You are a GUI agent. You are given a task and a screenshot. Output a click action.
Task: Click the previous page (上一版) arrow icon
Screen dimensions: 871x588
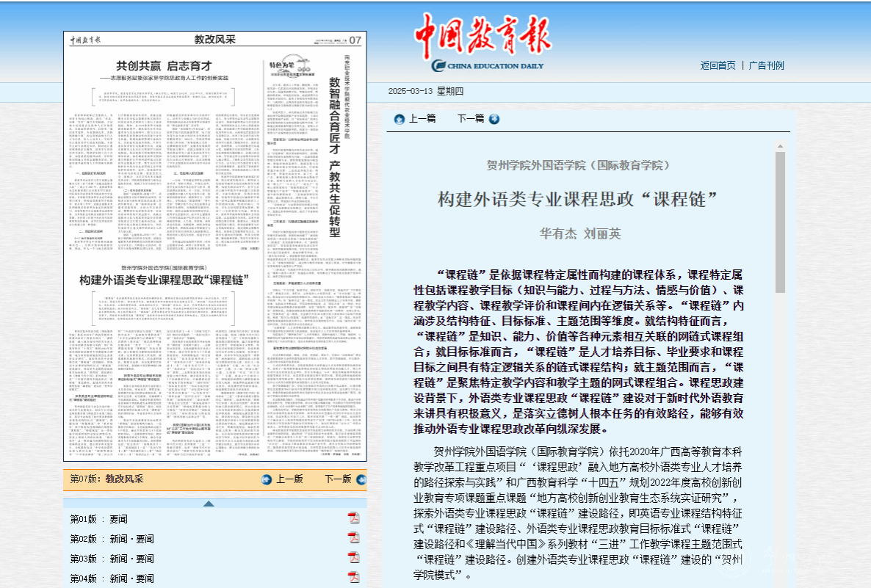pos(267,479)
